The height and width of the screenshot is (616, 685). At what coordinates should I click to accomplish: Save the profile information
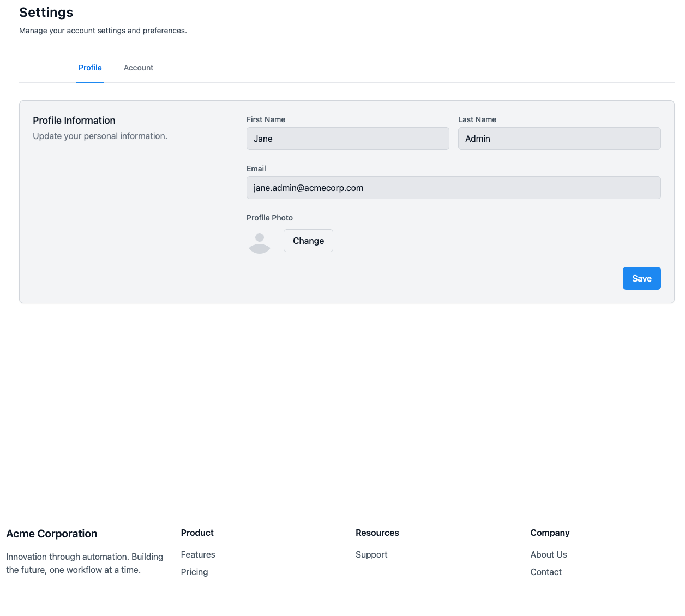(641, 278)
